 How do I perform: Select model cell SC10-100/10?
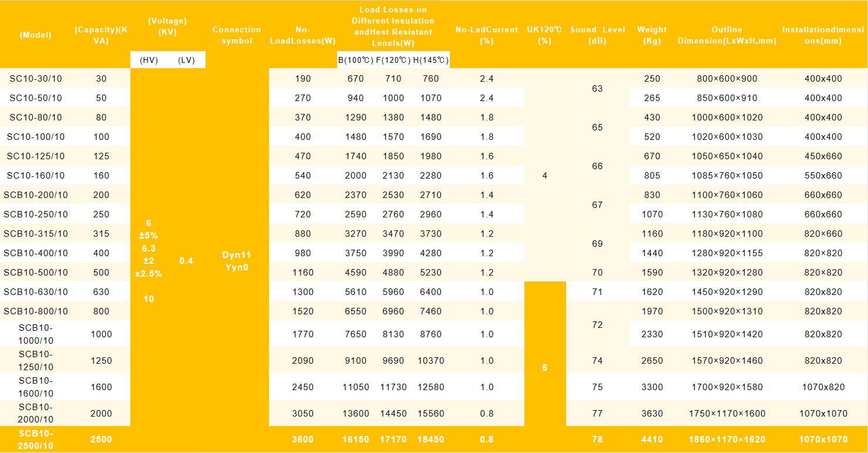click(x=35, y=137)
